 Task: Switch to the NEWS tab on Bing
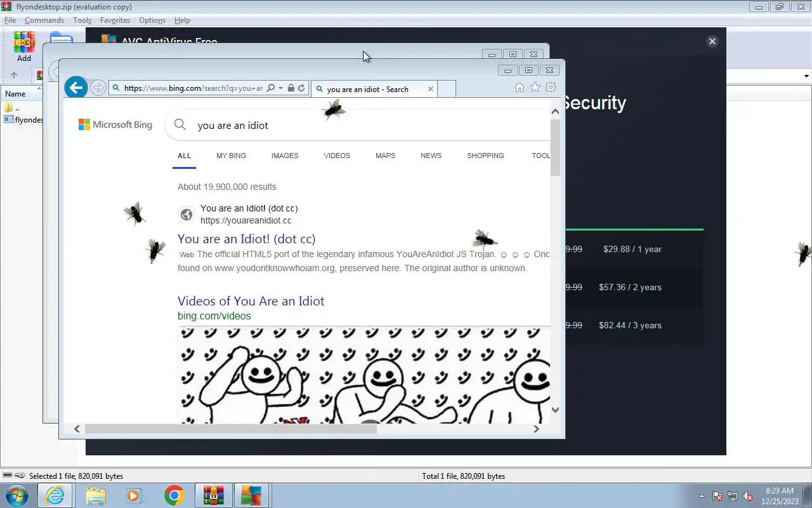click(431, 156)
